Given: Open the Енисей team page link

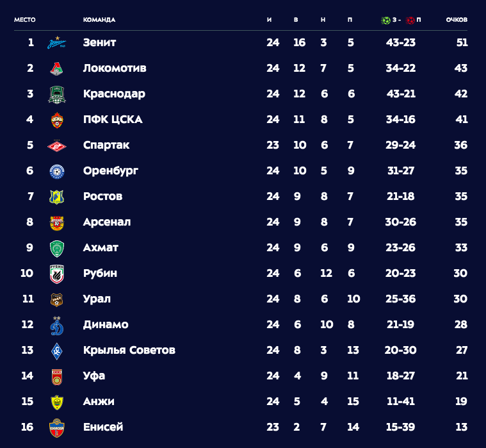Looking at the screenshot, I should [x=103, y=427].
